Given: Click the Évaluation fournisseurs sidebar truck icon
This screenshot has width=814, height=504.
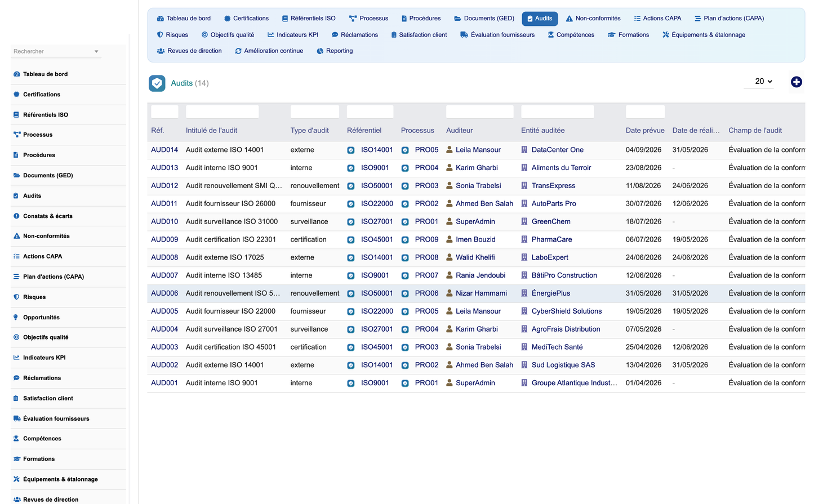Looking at the screenshot, I should click(16, 419).
